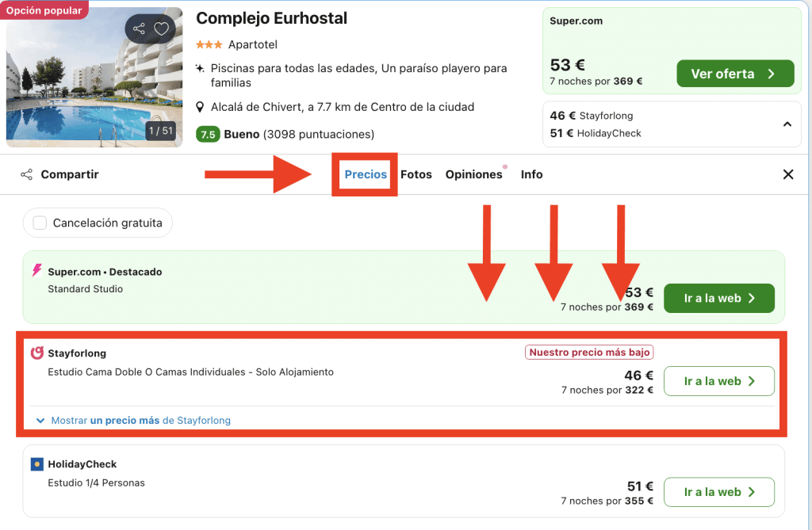The image size is (812, 530).
Task: Click the 46 € Stayforlong price line
Action: pyautogui.click(x=592, y=116)
